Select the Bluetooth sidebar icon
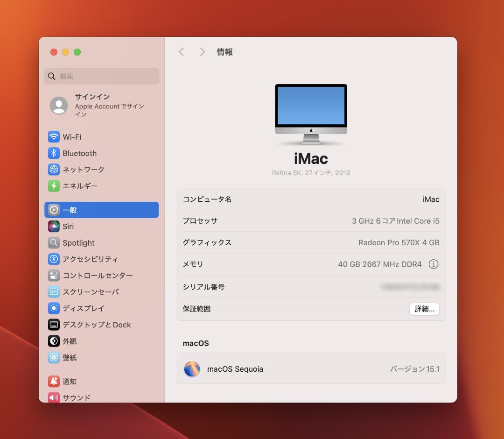Screen dimensions: 504x439 (x=53, y=153)
